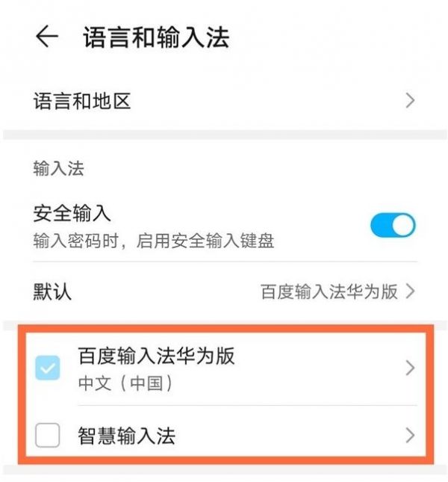Uncheck the 百度输入法华为版 checkbox

pyautogui.click(x=47, y=368)
